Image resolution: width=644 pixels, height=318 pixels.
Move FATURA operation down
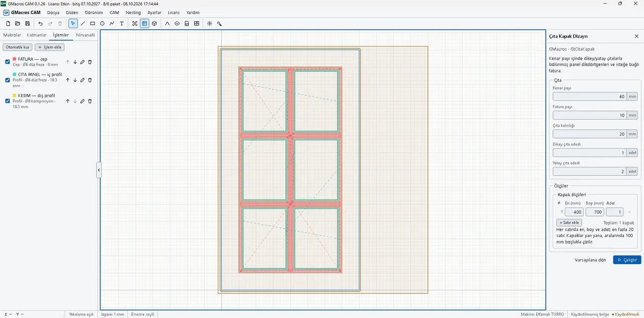[x=75, y=62]
